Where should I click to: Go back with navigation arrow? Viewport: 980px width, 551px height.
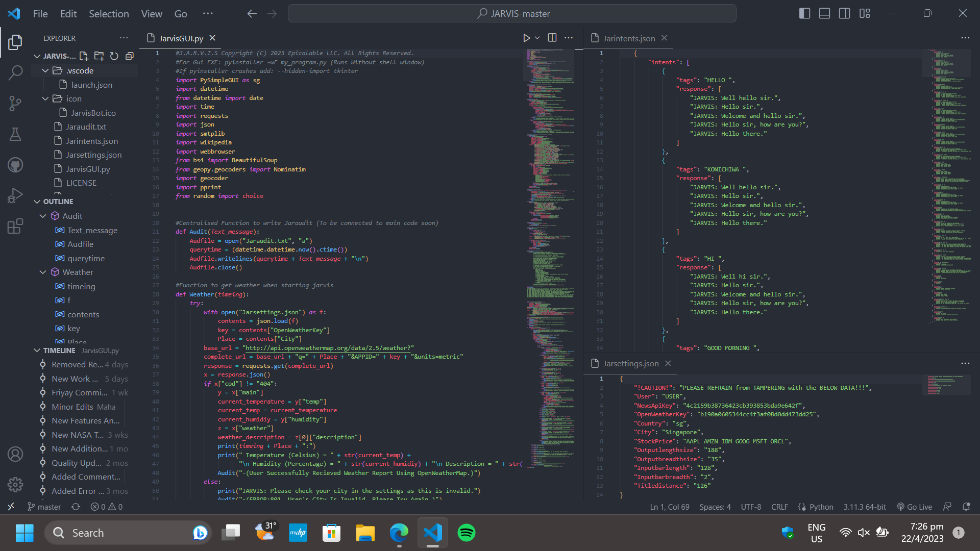tap(252, 14)
